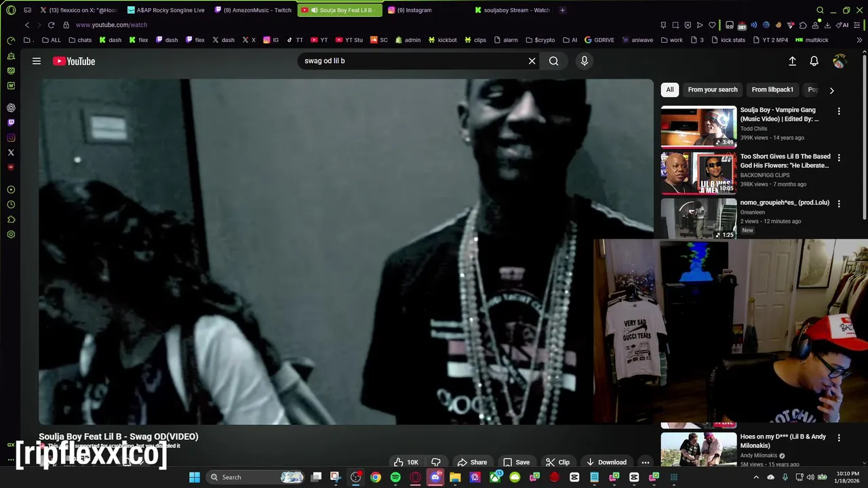Go forward with the browser forward arrow
This screenshot has width=868, height=488.
38,25
